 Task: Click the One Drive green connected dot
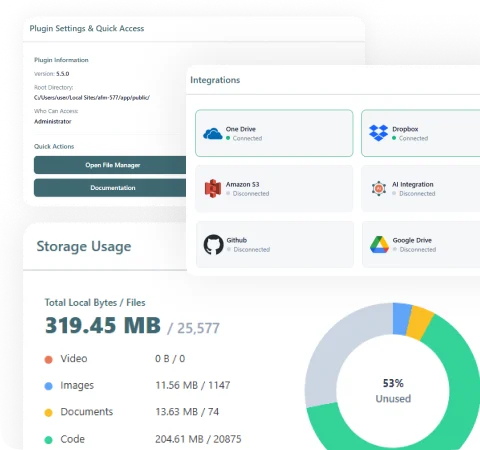[228, 138]
